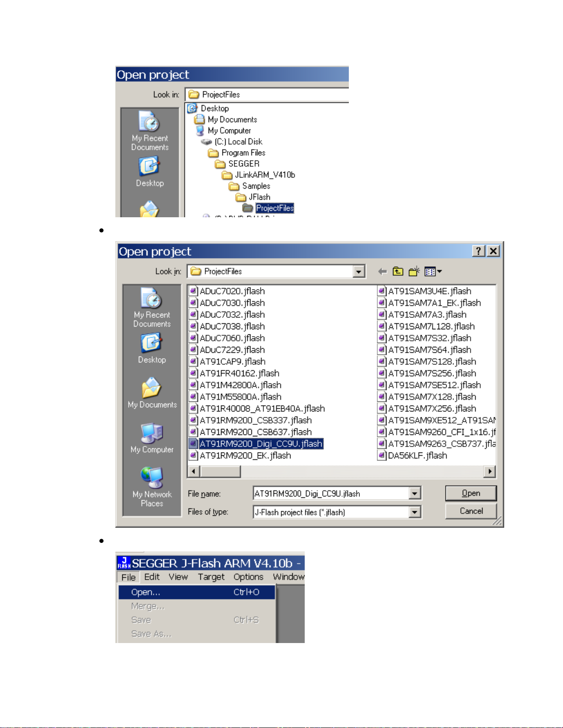Screen dimensions: 563x728
Task: Select file AT91SAM3U4E.jflash
Action: [425, 291]
